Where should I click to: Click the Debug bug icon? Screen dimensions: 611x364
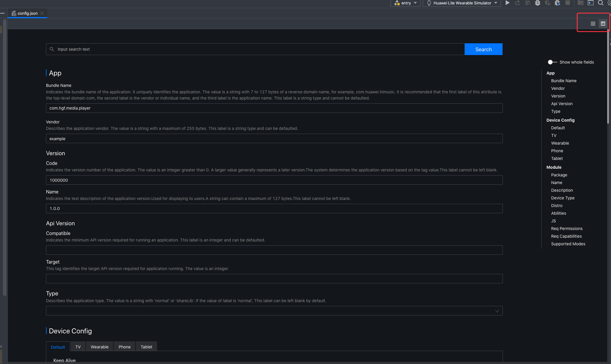pyautogui.click(x=538, y=3)
